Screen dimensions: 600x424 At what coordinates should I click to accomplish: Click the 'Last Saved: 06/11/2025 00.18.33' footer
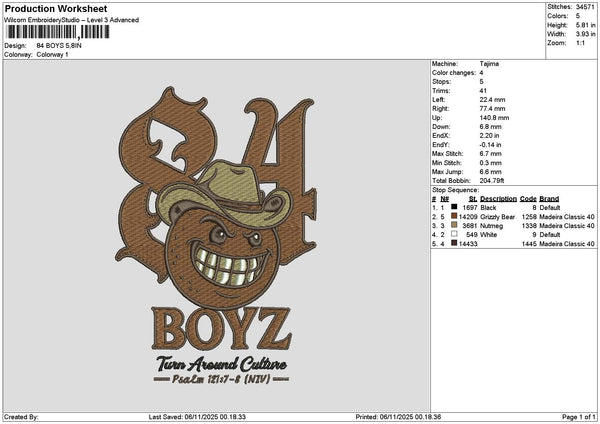(197, 417)
